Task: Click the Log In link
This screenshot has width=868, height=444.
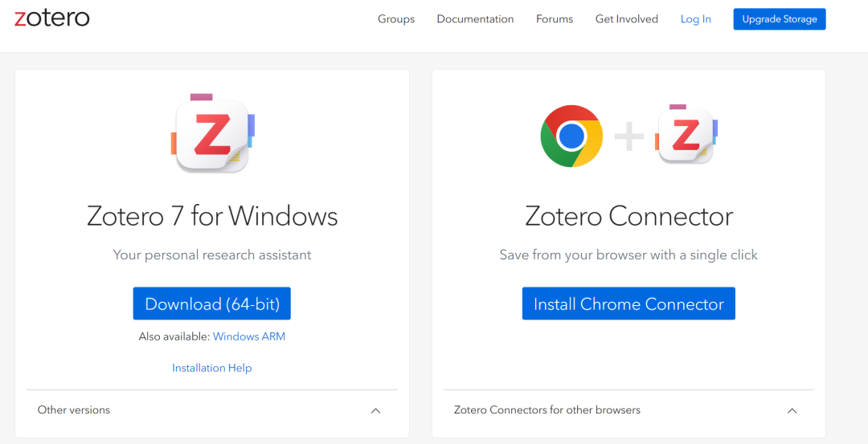Action: pos(696,18)
